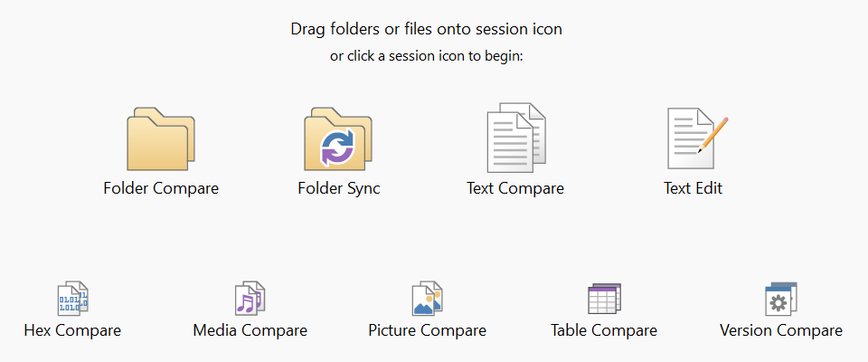Click the Table Compare grid icon
The height and width of the screenshot is (362, 868).
pyautogui.click(x=604, y=298)
